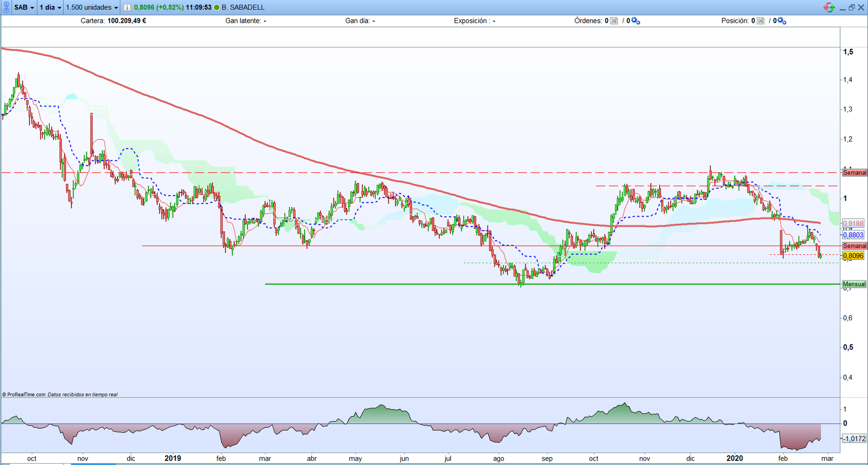This screenshot has height=465, width=868.
Task: Click the green market status dot
Action: pyautogui.click(x=217, y=7)
